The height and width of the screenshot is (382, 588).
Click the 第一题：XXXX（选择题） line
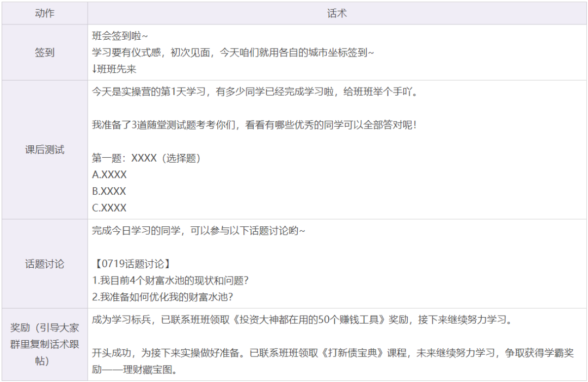pyautogui.click(x=147, y=158)
